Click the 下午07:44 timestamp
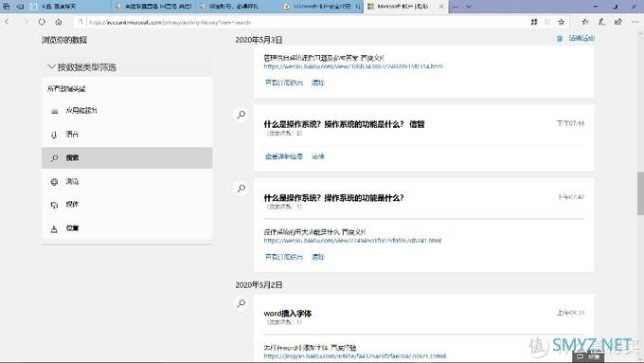This screenshot has width=644, height=363. tap(570, 123)
